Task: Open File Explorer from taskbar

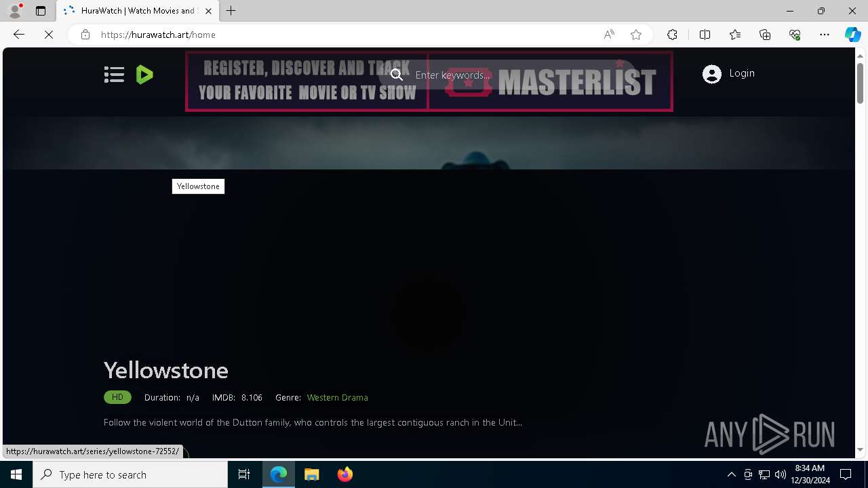Action: coord(311,474)
